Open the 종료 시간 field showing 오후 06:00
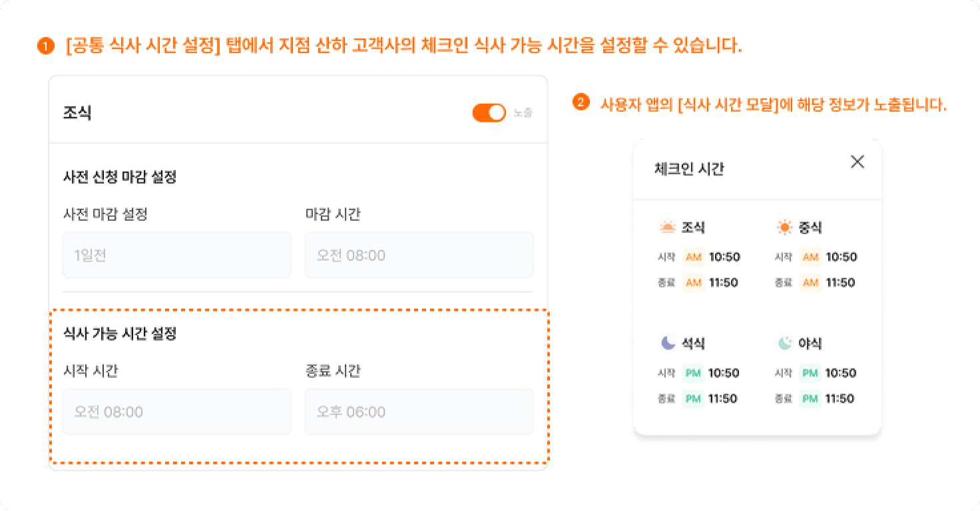This screenshot has height=511, width=980. pyautogui.click(x=419, y=412)
